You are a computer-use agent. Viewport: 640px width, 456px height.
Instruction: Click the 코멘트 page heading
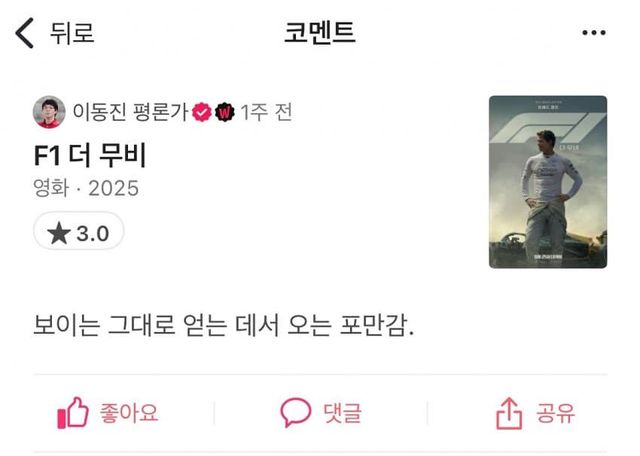pos(320,33)
